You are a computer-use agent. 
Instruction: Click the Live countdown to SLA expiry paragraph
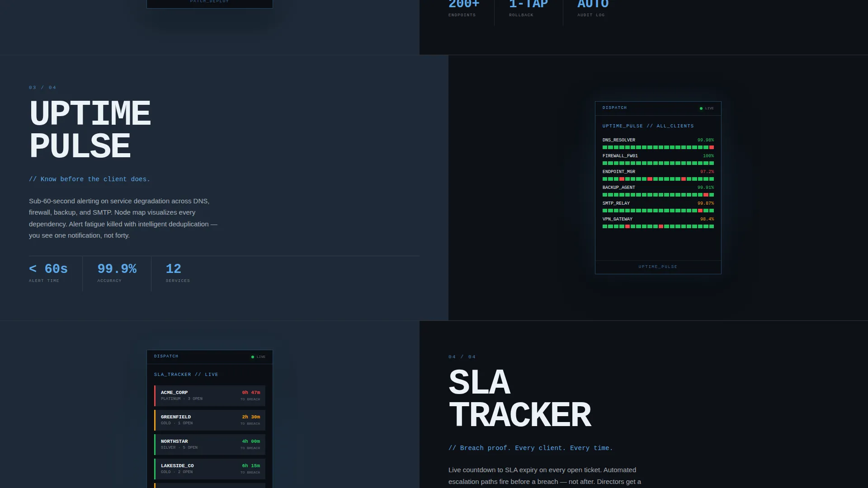pyautogui.click(x=545, y=476)
